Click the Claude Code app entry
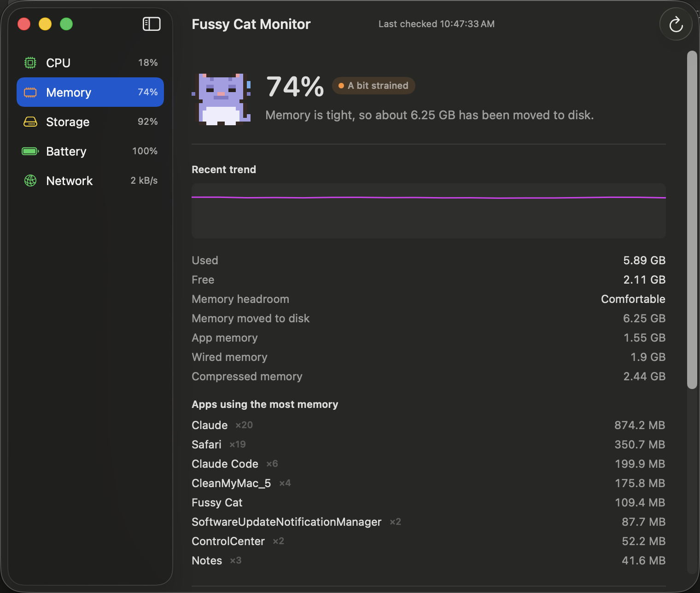 [225, 464]
